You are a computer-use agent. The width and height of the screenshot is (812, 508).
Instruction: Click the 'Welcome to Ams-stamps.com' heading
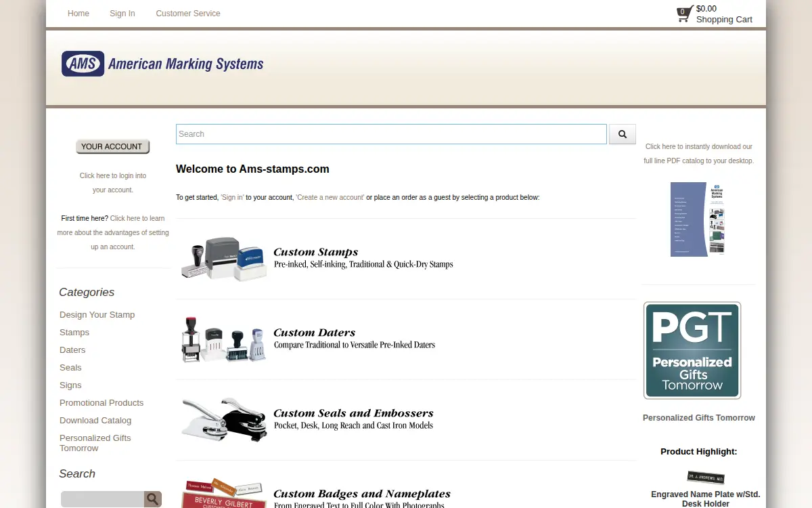tap(252, 169)
